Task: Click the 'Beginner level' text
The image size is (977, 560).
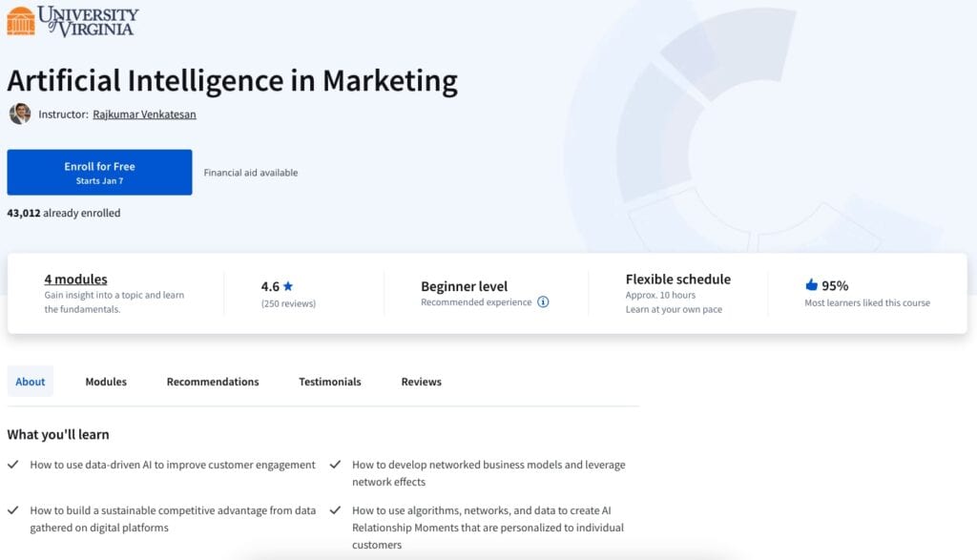Action: (x=465, y=286)
